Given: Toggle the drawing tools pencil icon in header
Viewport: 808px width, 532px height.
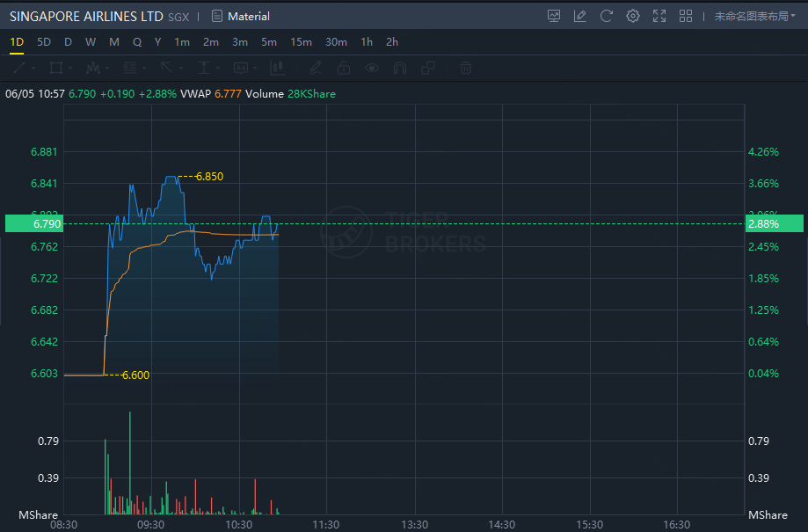Looking at the screenshot, I should (580, 16).
